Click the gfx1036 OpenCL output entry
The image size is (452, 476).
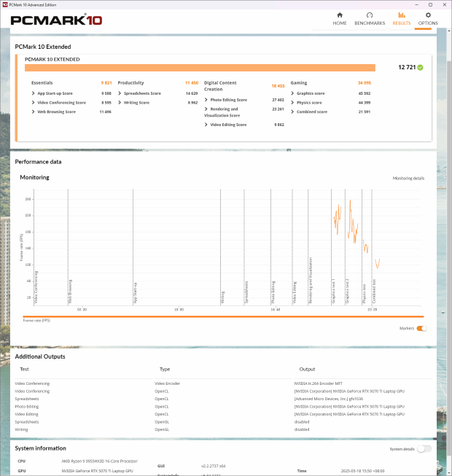pyautogui.click(x=329, y=399)
